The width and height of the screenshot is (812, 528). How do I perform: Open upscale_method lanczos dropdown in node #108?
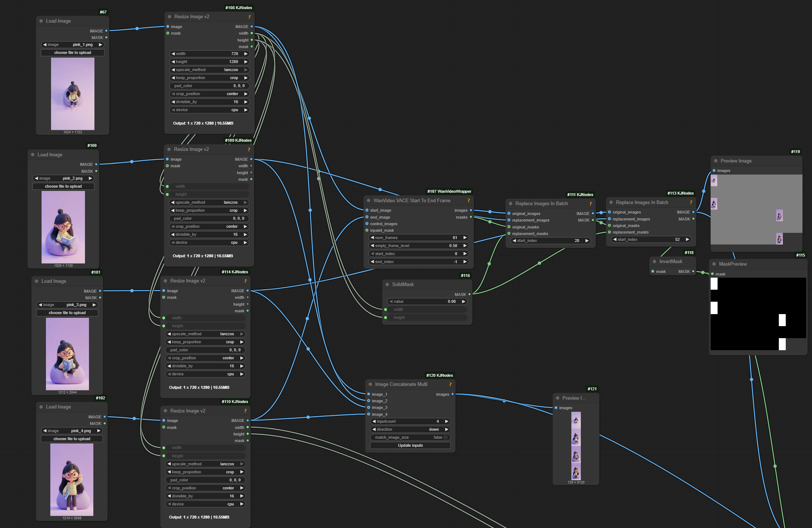(x=209, y=70)
